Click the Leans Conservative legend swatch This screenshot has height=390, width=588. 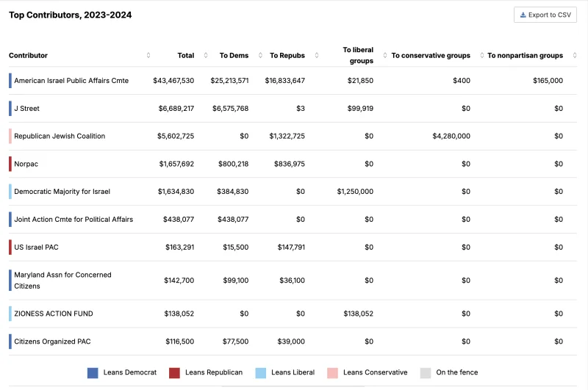[332, 373]
